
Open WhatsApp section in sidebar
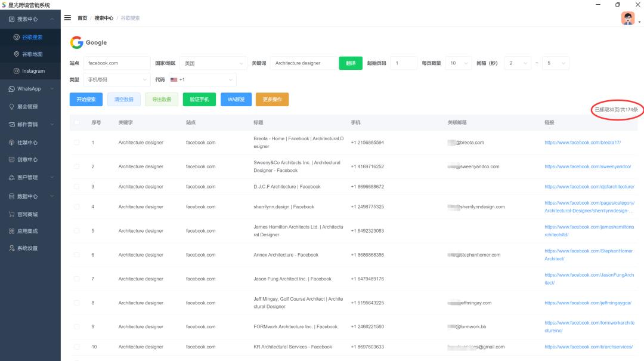[x=29, y=89]
